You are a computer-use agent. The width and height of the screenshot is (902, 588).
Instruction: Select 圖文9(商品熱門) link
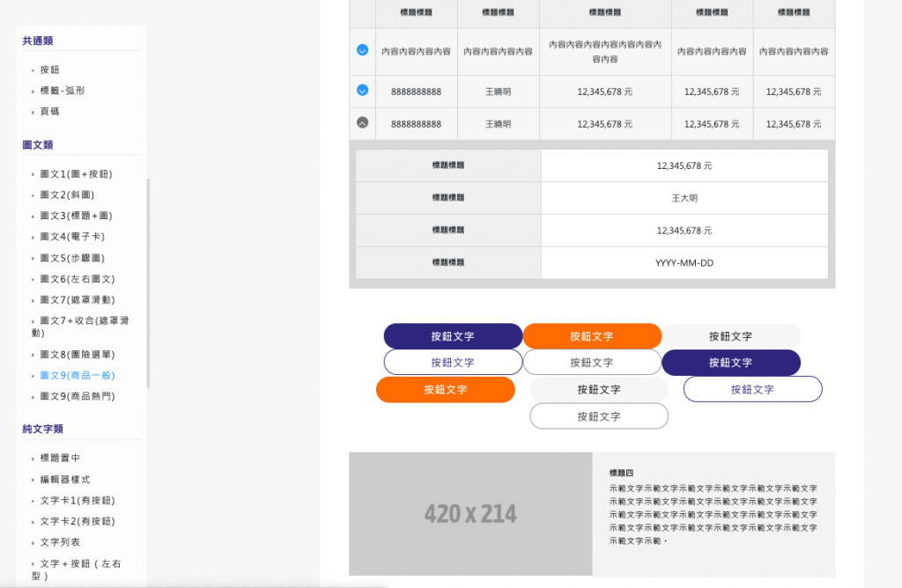click(x=78, y=396)
